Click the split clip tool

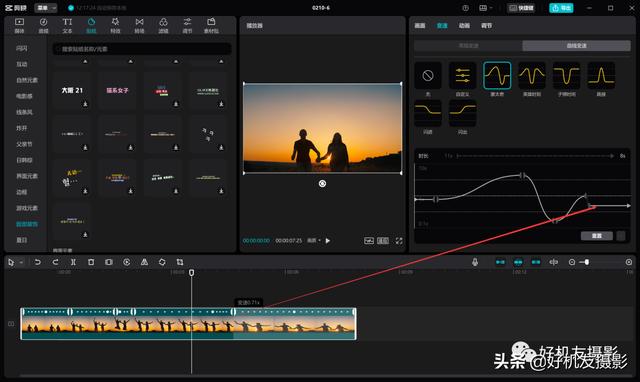click(73, 262)
